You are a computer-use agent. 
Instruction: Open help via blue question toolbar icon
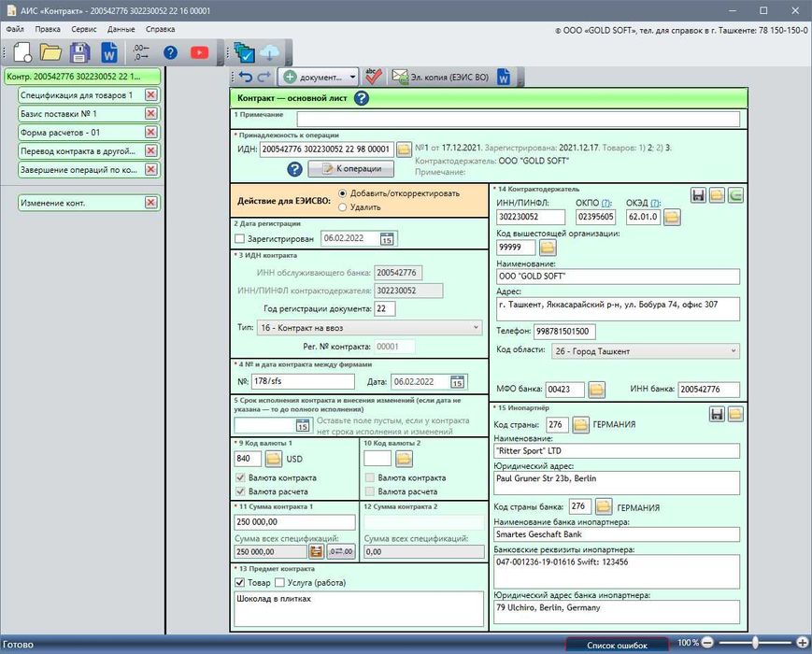(x=170, y=52)
